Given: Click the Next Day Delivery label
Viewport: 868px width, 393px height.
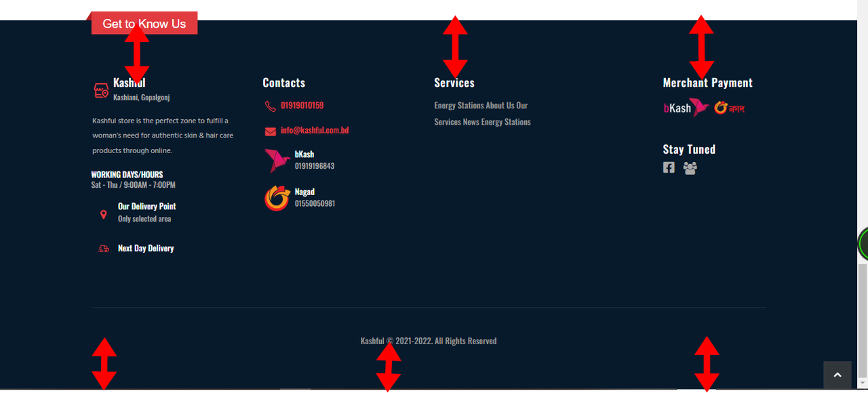Looking at the screenshot, I should tap(146, 249).
